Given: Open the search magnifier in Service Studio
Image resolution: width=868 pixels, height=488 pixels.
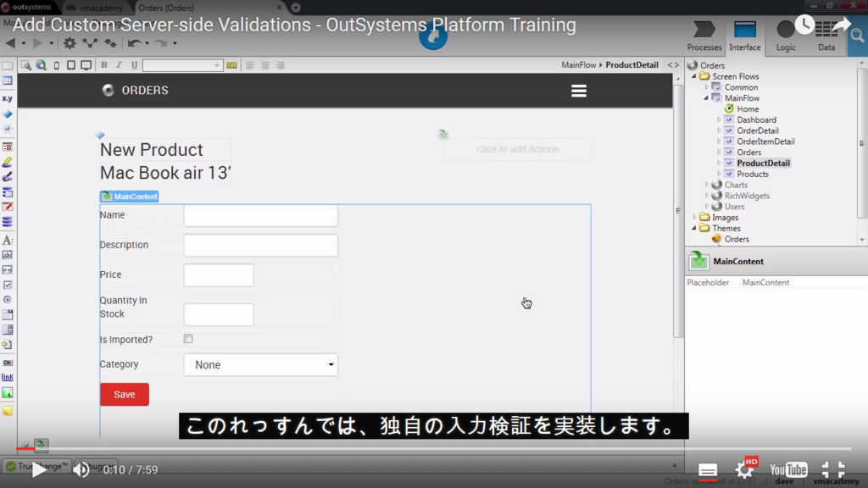Looking at the screenshot, I should coord(857,36).
